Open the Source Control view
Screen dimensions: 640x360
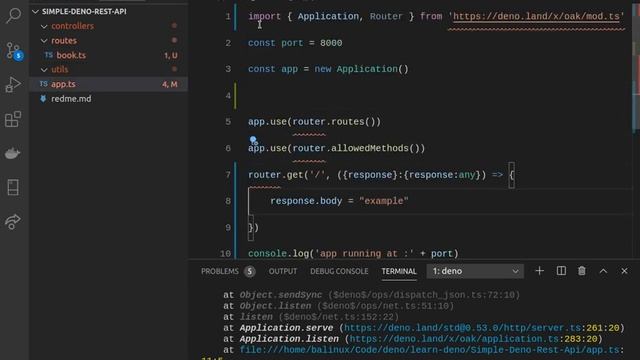pos(13,51)
